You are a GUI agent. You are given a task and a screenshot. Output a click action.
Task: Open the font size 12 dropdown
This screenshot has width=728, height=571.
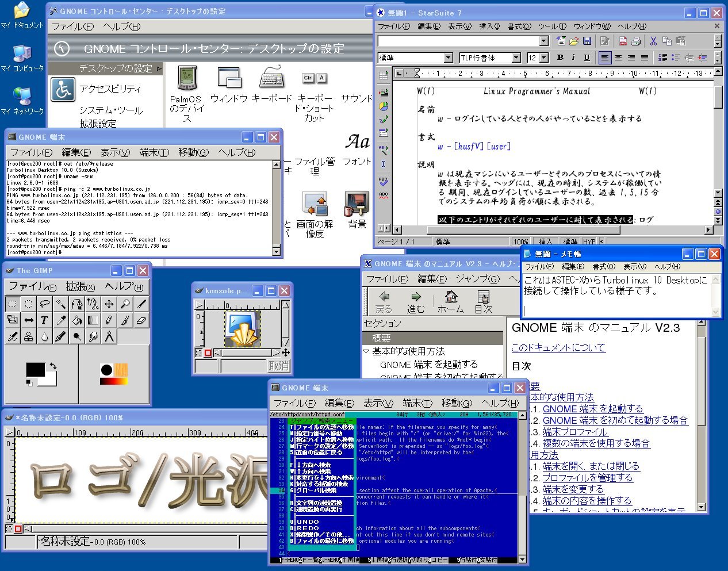point(544,58)
